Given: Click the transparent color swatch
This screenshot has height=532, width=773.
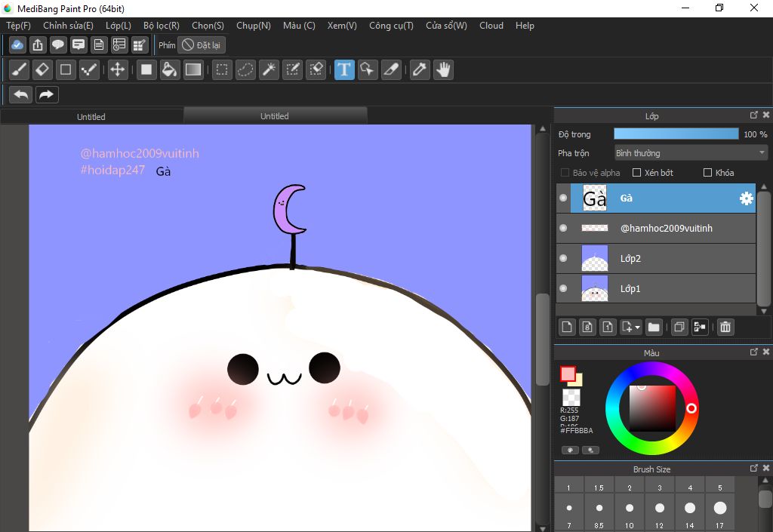Looking at the screenshot, I should click(571, 397).
